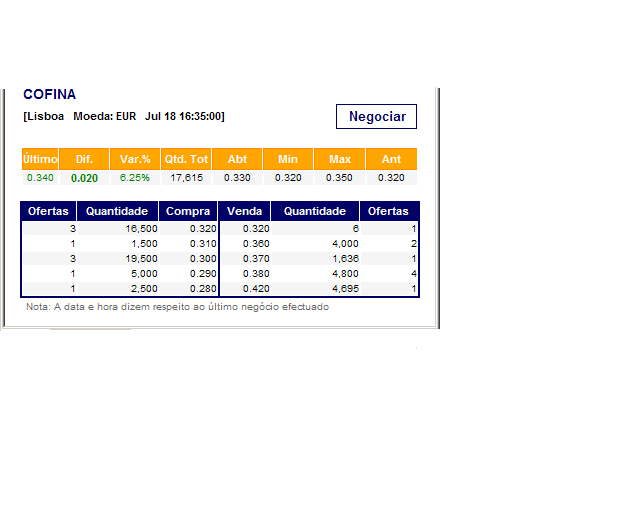Screen dimensions: 640x512
Task: Select offers count 2 in the 4,000 row
Action: point(413,244)
